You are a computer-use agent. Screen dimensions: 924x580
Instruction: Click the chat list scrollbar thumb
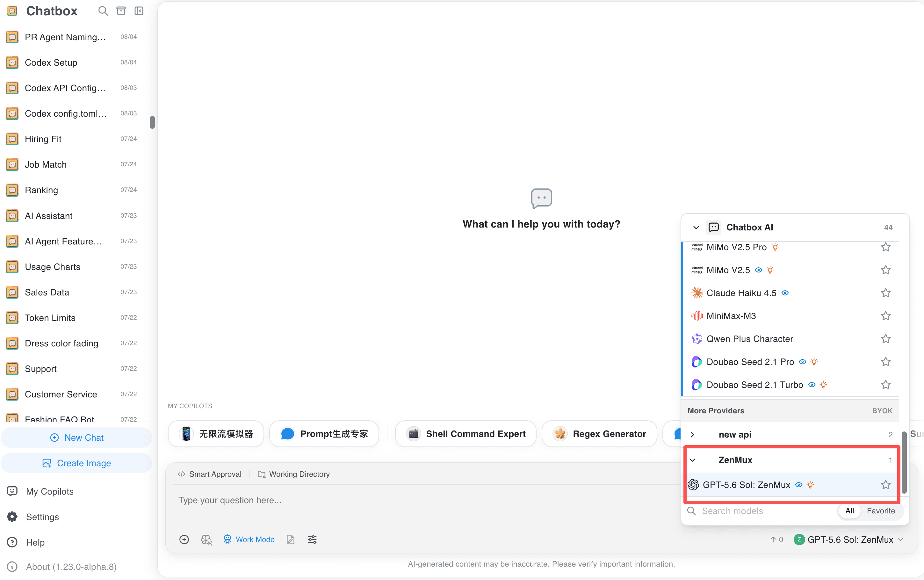(152, 122)
